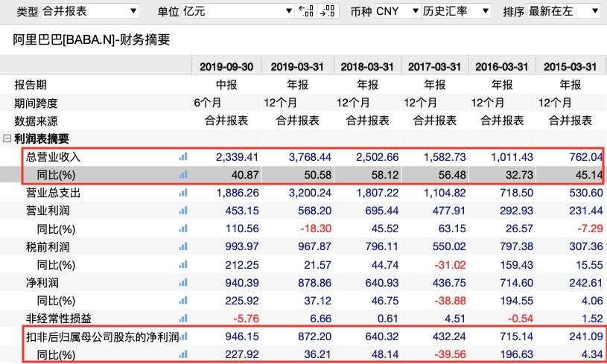Open chart icon for 营业利润 同比(%) row
The width and height of the screenshot is (607, 364).
pyautogui.click(x=183, y=229)
